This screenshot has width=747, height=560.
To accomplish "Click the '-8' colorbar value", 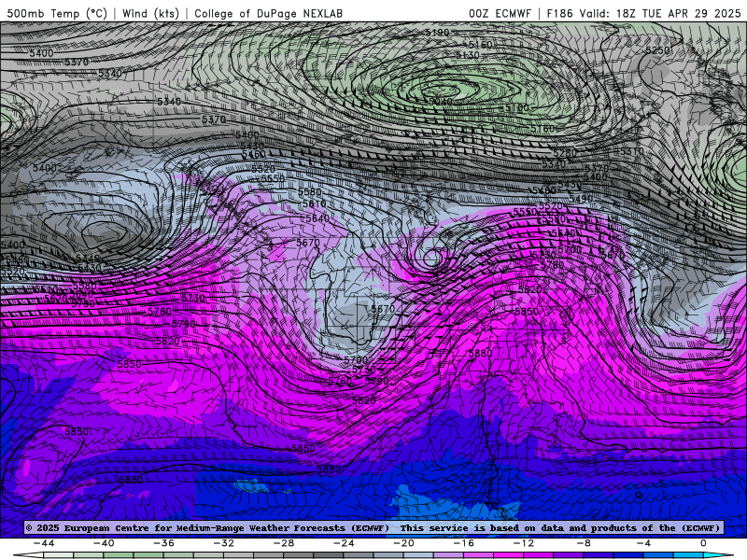I will click(x=584, y=543).
